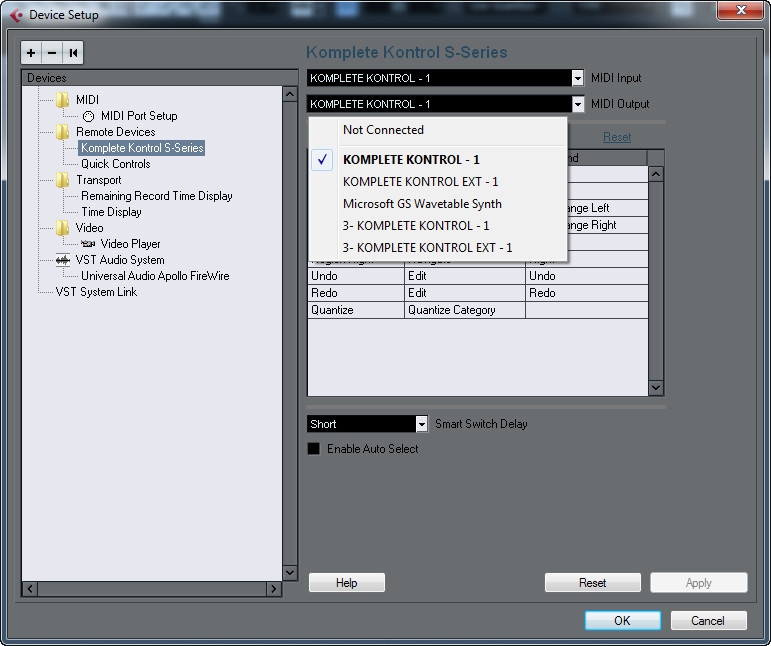The width and height of the screenshot is (771, 646).
Task: Click the Video Player camera icon
Action: 88,244
